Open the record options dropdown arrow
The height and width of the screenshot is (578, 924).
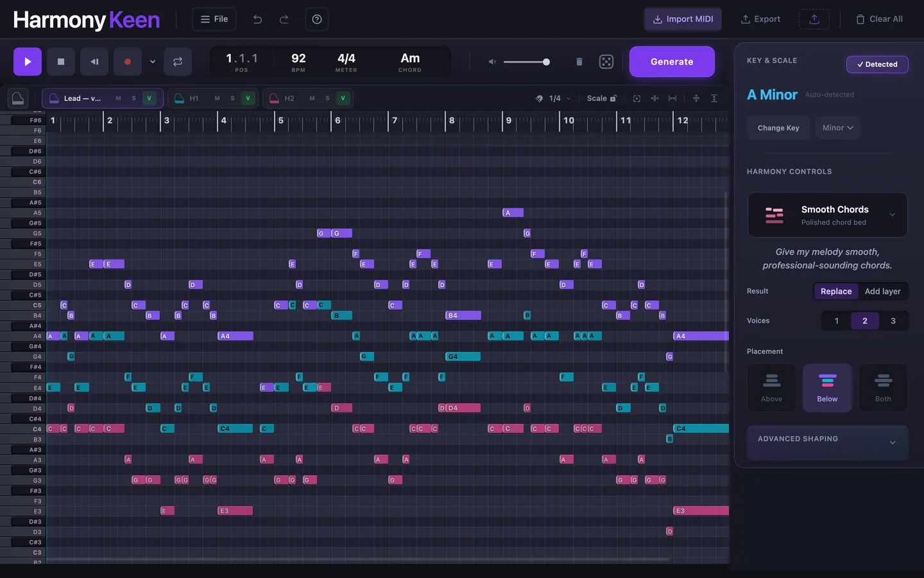(153, 62)
